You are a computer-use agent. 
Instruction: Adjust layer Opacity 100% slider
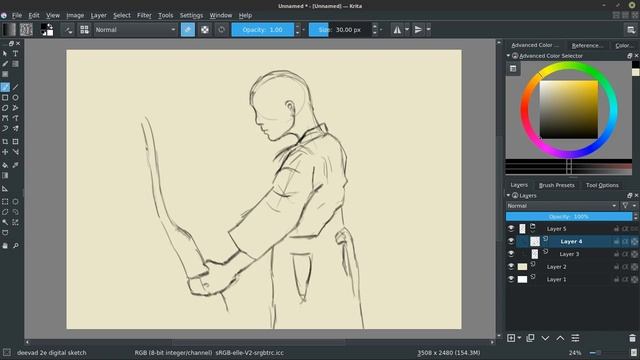(569, 217)
